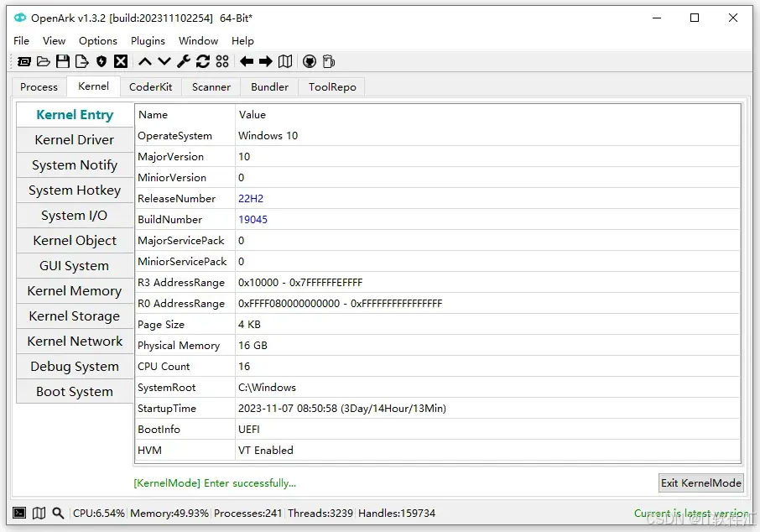
Task: Select the Kernel Entry side tab
Action: coord(75,114)
